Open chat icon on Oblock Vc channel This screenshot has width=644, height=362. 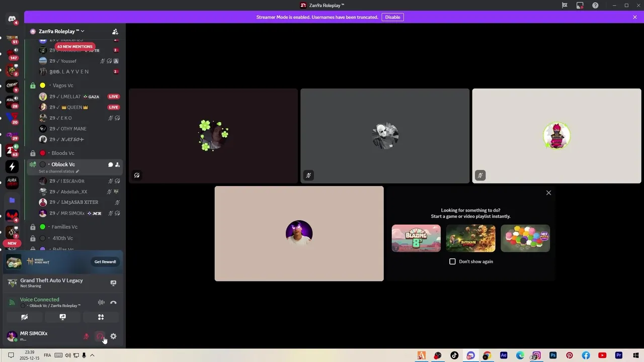pos(110,164)
